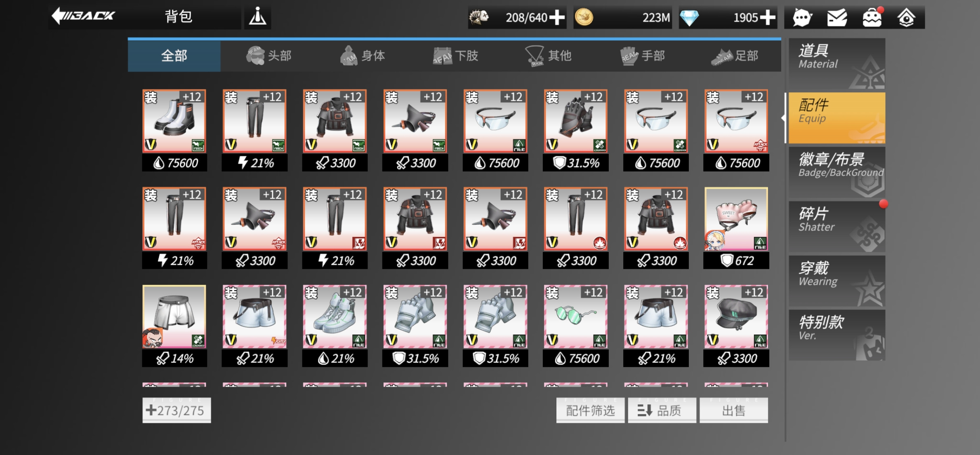
Task: Click the 配件筛选 filter button
Action: (590, 410)
